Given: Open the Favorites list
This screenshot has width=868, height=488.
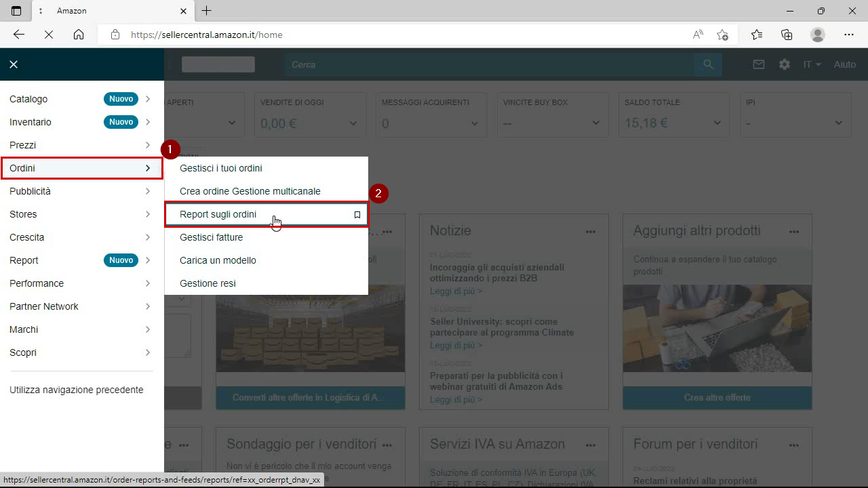Looking at the screenshot, I should (x=757, y=35).
